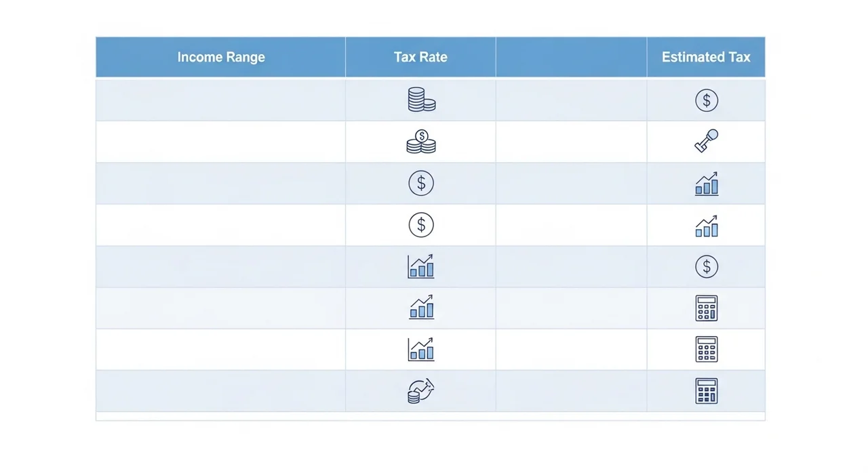868x473 pixels.
Task: Click the plain coin stacks icon under Tax Rate
Action: [421, 100]
